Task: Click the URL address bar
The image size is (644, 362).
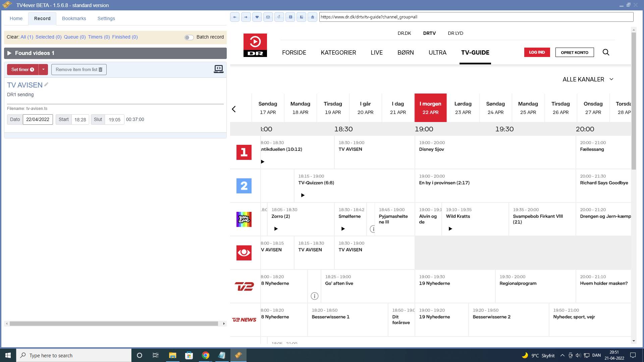Action: [x=476, y=17]
